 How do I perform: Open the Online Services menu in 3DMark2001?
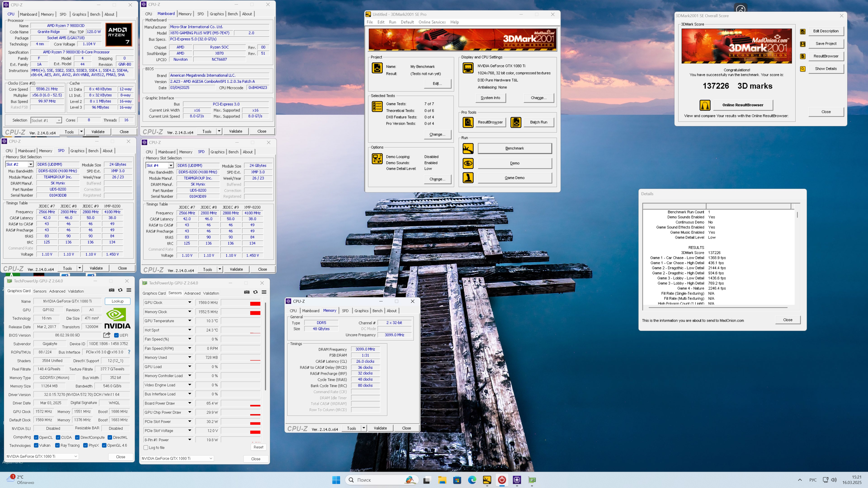(x=432, y=22)
